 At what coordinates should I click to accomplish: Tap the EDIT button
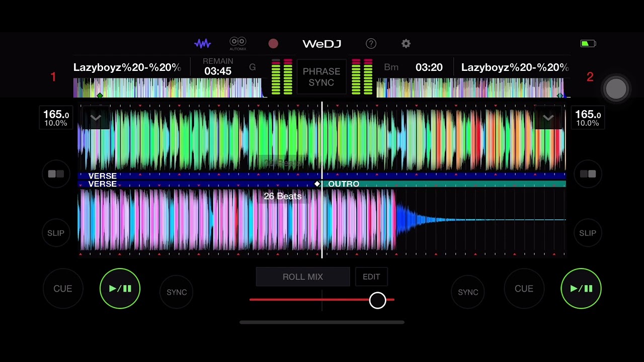click(x=371, y=277)
